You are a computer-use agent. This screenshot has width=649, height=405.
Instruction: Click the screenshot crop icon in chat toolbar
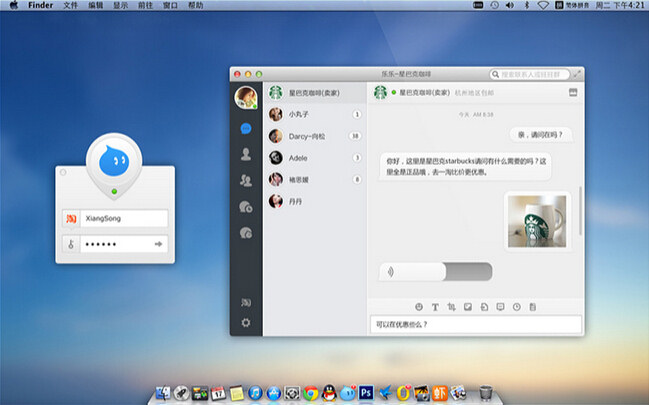click(x=451, y=307)
